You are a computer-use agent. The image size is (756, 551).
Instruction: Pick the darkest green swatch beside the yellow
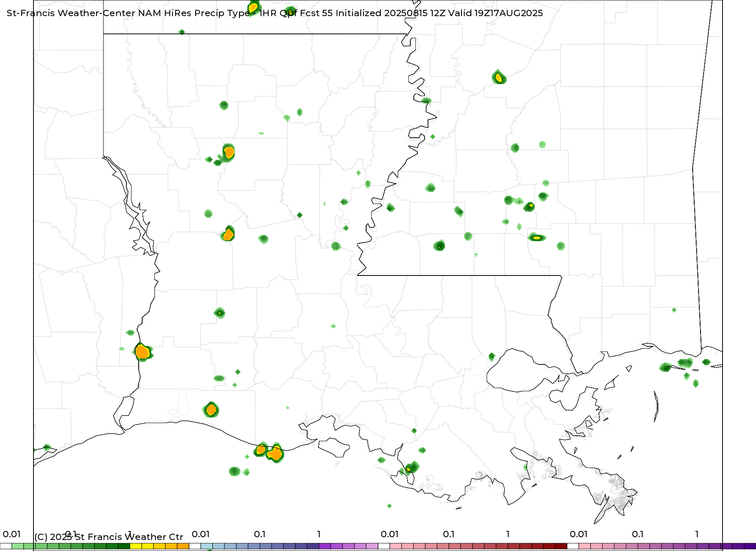click(124, 546)
